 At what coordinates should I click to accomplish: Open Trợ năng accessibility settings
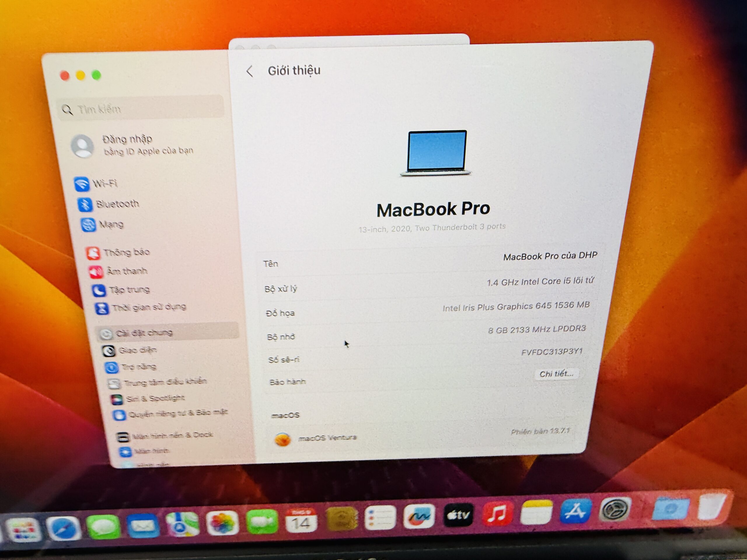(131, 367)
